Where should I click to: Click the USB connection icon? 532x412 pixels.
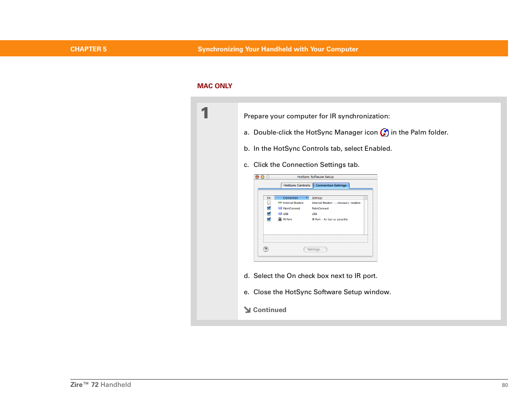[x=280, y=214]
